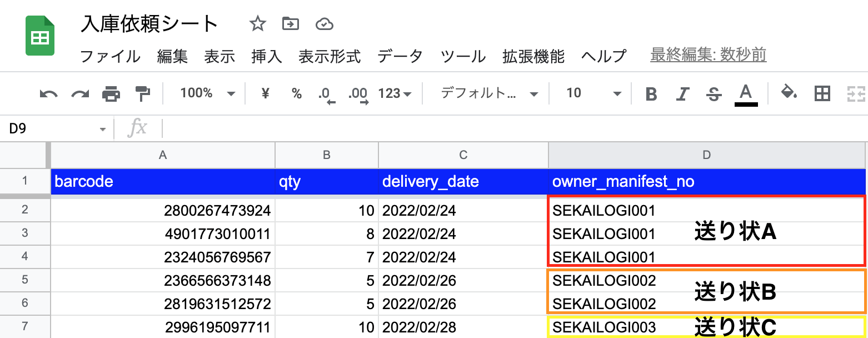
Task: Click the move to folder icon
Action: point(290,24)
